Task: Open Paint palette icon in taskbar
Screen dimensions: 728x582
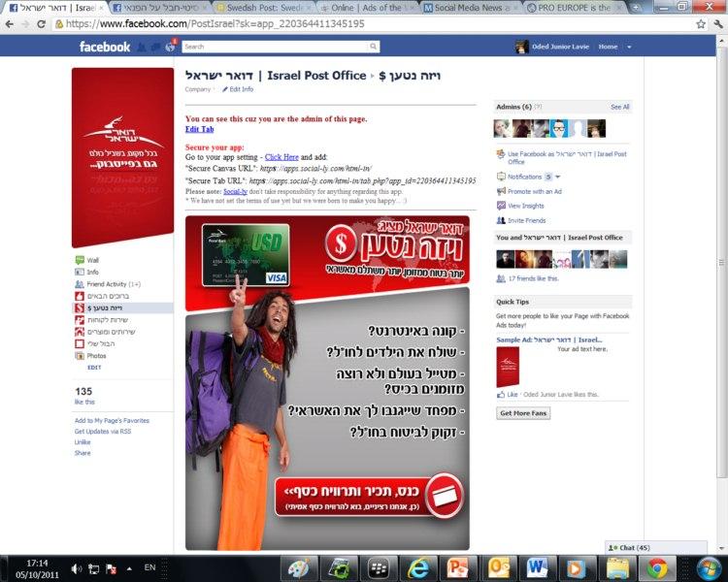Action: (300, 568)
